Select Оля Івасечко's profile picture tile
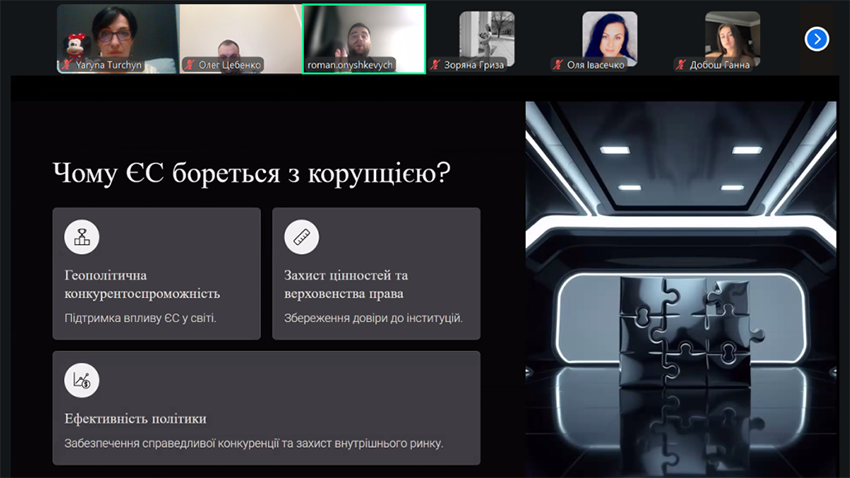Image resolution: width=850 pixels, height=478 pixels. pos(609,33)
